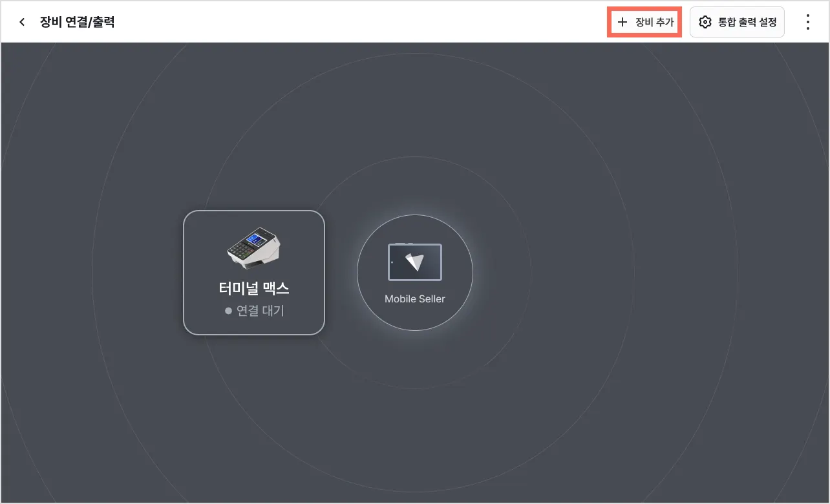The height and width of the screenshot is (504, 830).
Task: Open the three-dot more options menu
Action: point(807,22)
